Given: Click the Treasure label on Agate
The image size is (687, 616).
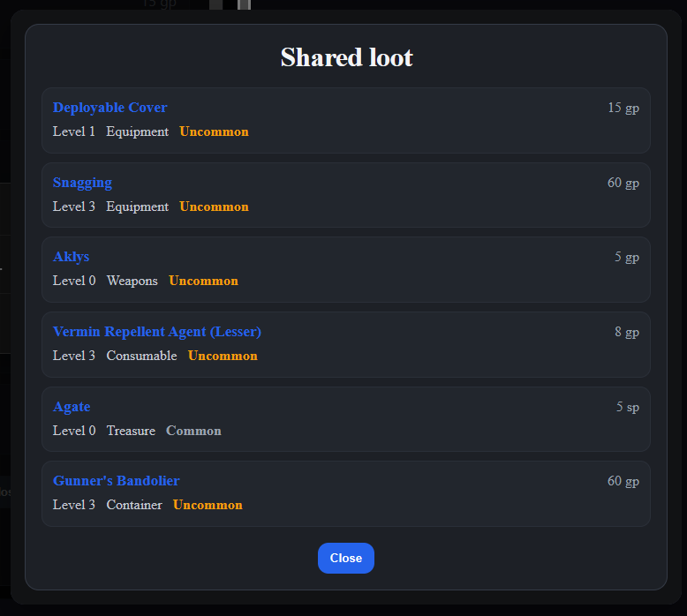Looking at the screenshot, I should (x=131, y=431).
